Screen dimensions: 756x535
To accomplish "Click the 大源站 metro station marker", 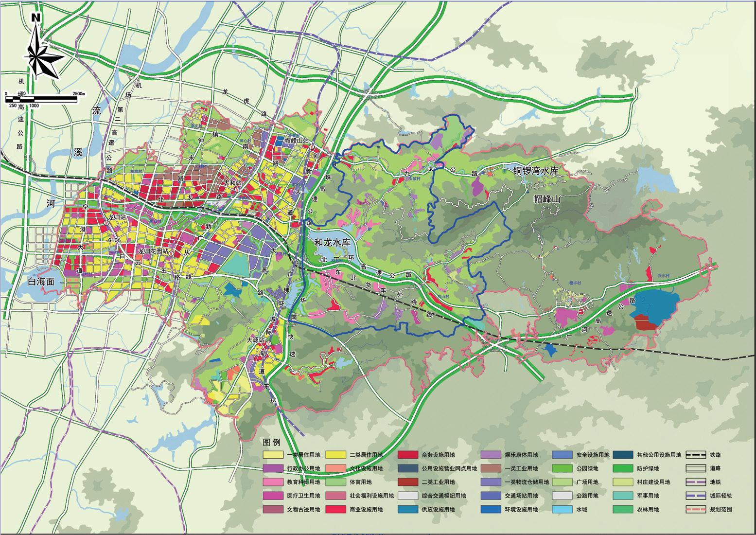I will [268, 343].
